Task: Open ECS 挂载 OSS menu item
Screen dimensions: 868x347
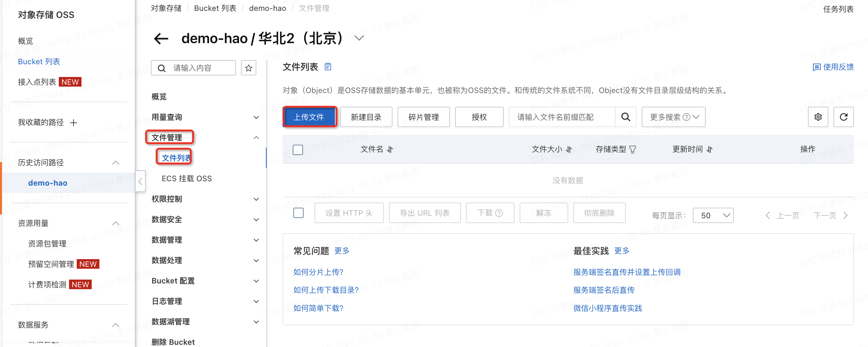Action: click(187, 179)
